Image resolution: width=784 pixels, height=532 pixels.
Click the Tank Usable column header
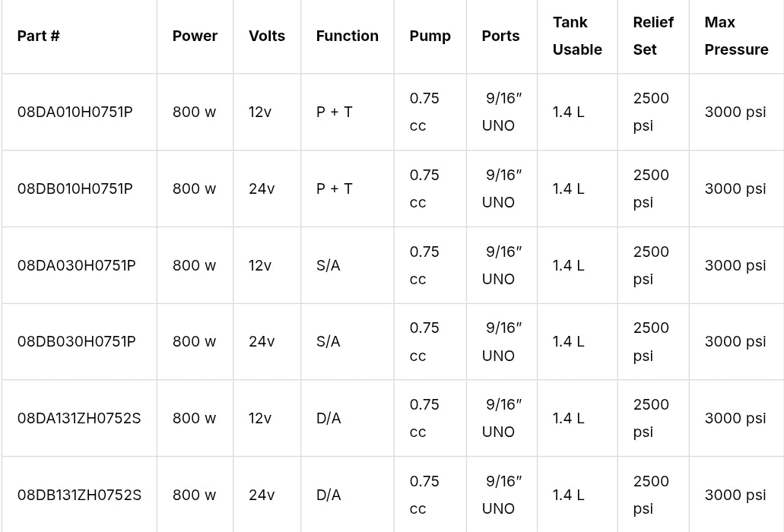[x=577, y=36]
